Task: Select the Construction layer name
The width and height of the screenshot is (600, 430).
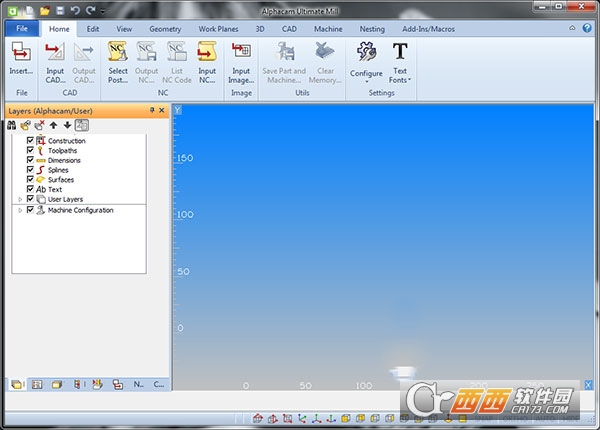Action: (67, 141)
